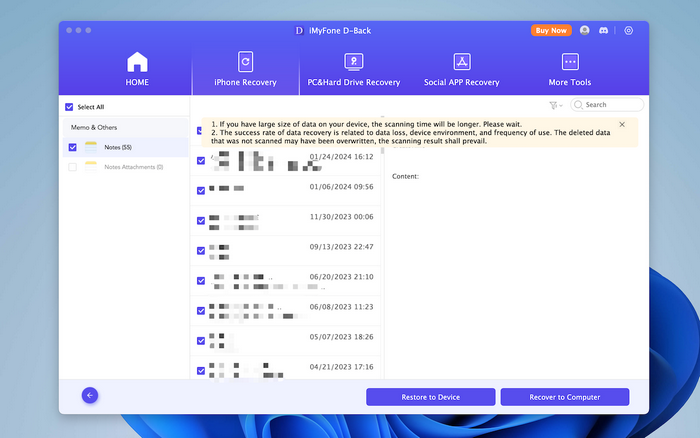
Task: Open the user account profile icon
Action: pos(584,30)
